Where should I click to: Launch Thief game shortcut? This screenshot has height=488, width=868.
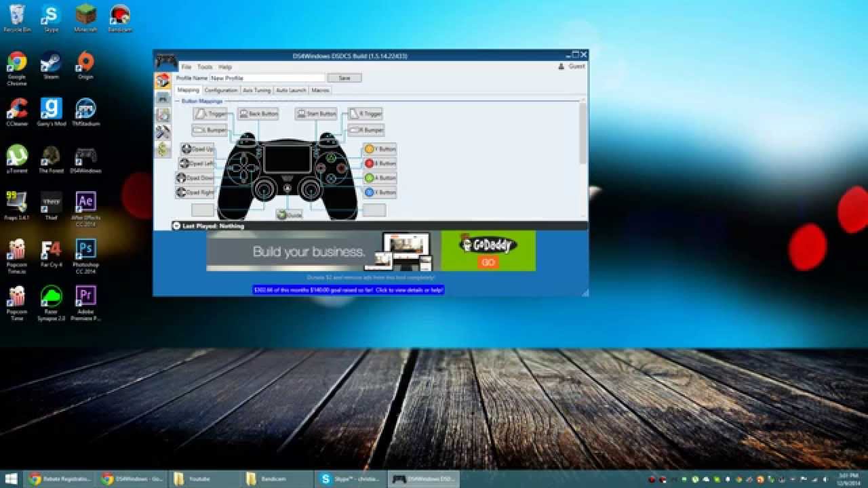point(51,205)
